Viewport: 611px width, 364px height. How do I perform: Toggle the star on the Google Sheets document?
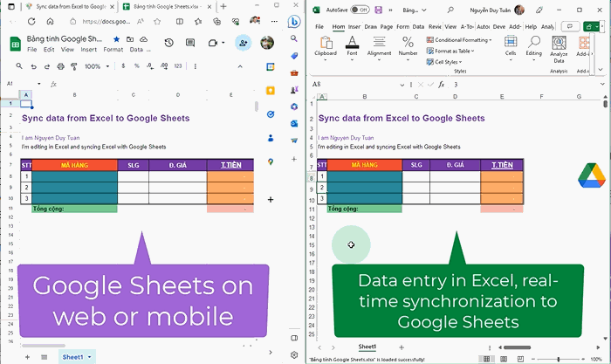[116, 39]
